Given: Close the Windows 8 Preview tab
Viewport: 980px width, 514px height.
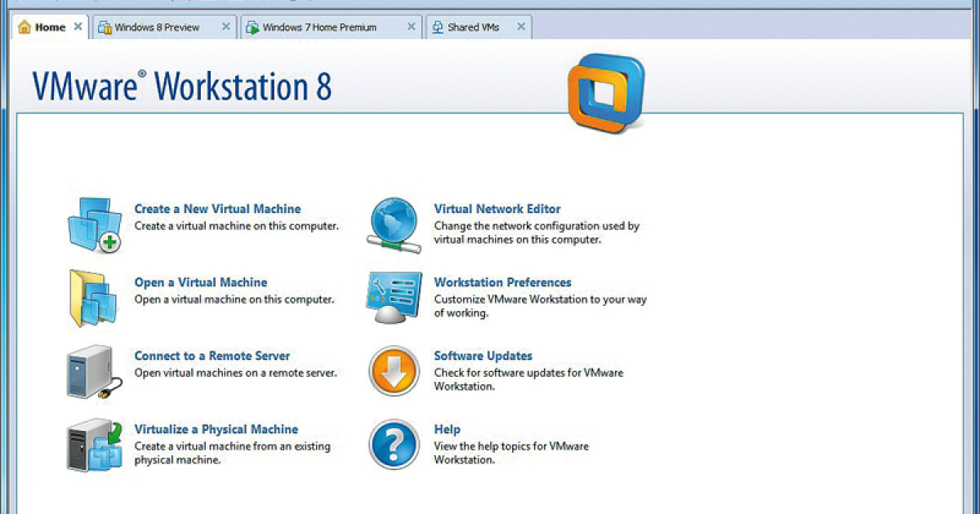Looking at the screenshot, I should 226,27.
